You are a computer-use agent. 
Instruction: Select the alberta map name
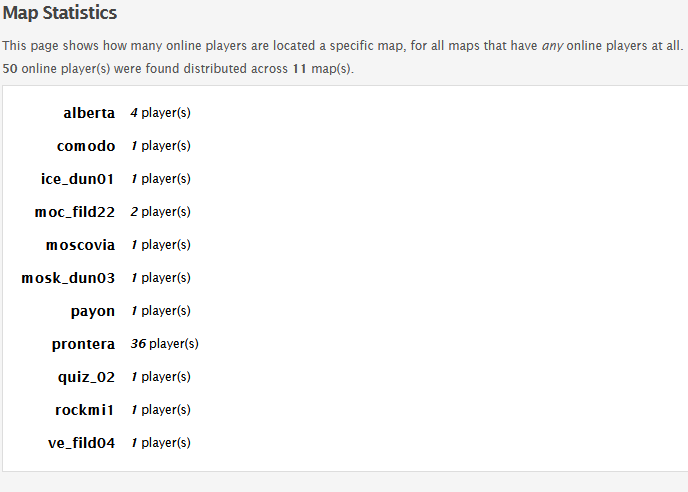click(89, 113)
